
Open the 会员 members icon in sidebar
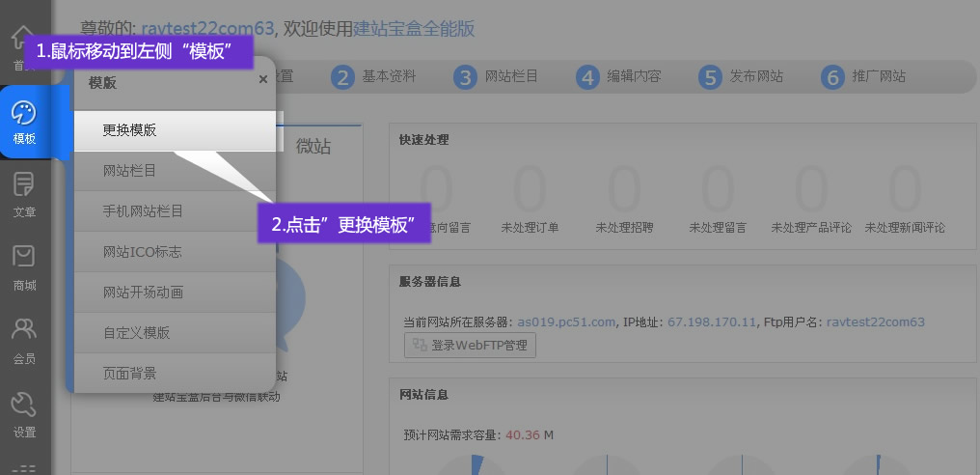click(24, 341)
